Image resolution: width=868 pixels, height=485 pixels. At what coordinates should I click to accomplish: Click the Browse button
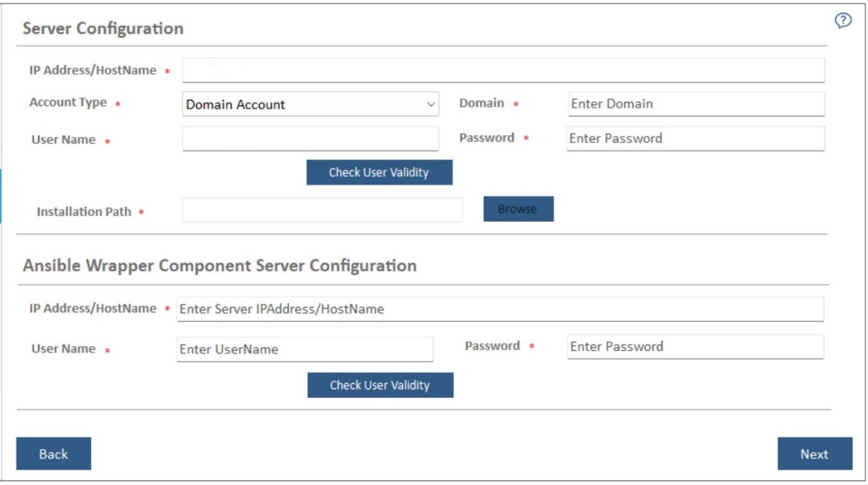pos(518,209)
